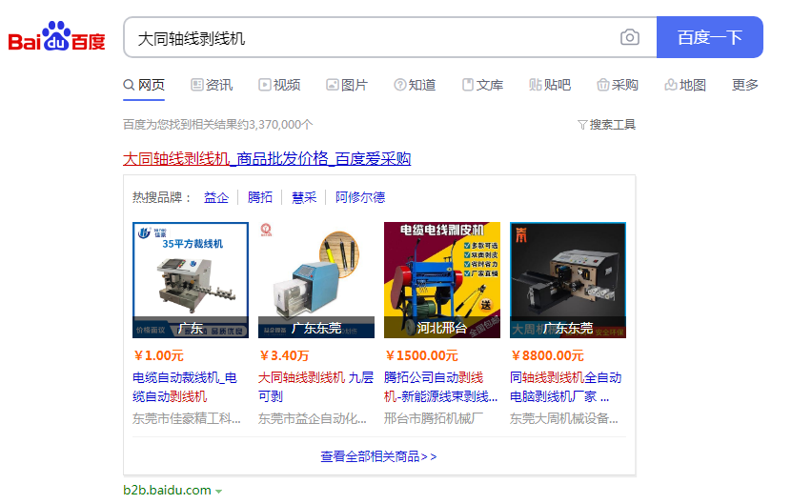The width and height of the screenshot is (812, 504).
Task: Open the 采购 tab
Action: (618, 85)
